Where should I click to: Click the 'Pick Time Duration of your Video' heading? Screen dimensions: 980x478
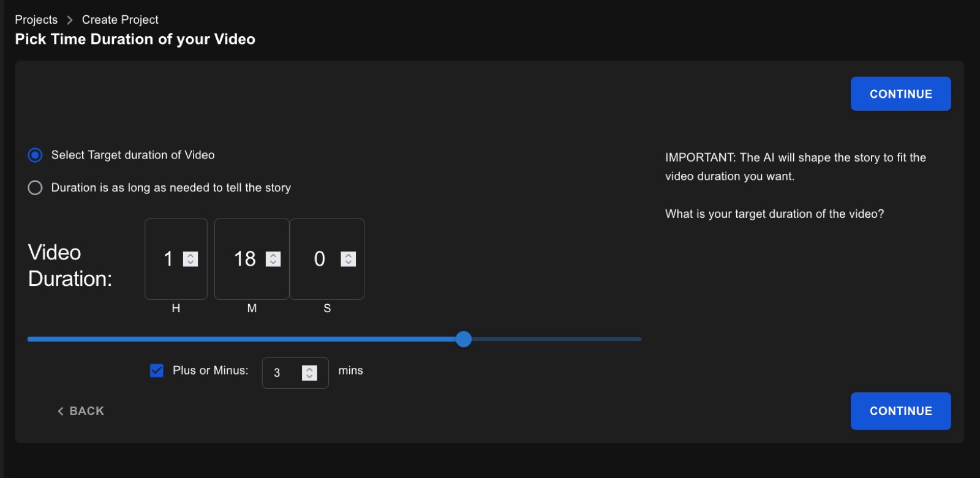pos(135,39)
